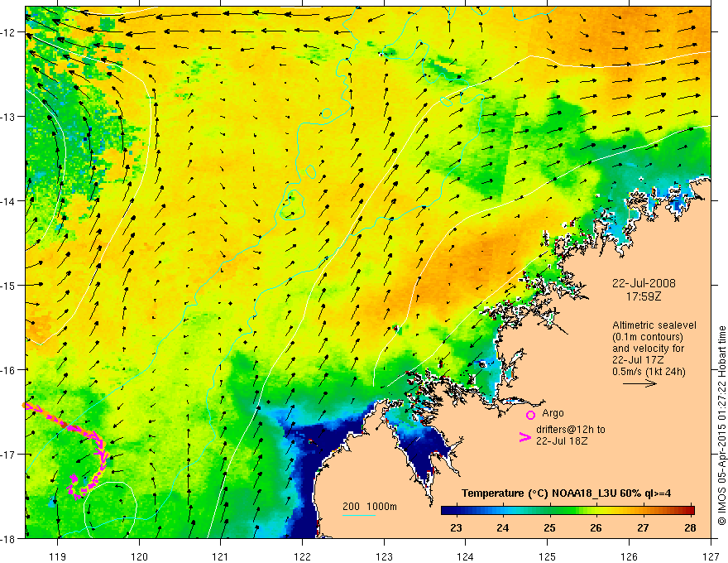The width and height of the screenshot is (728, 563).
Task: Click the latitude axis label -16
Action: [x=9, y=370]
